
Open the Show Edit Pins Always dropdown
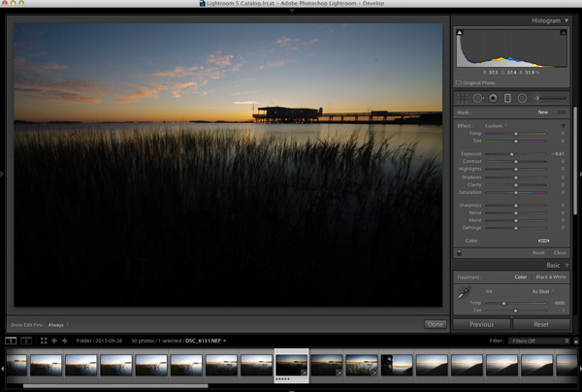point(58,325)
